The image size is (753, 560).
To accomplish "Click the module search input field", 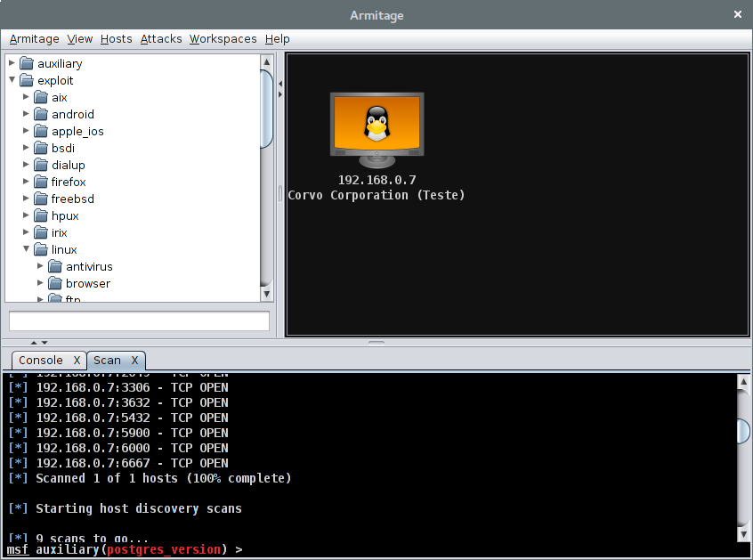I will 139,321.
